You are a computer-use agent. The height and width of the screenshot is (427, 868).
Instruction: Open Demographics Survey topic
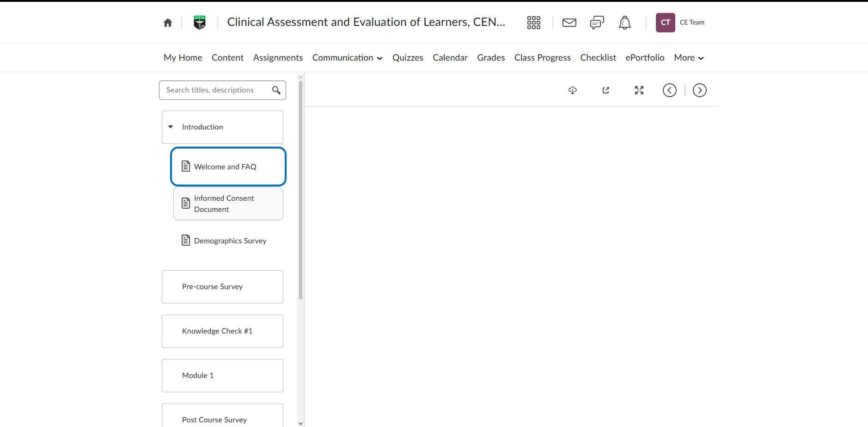tap(228, 241)
